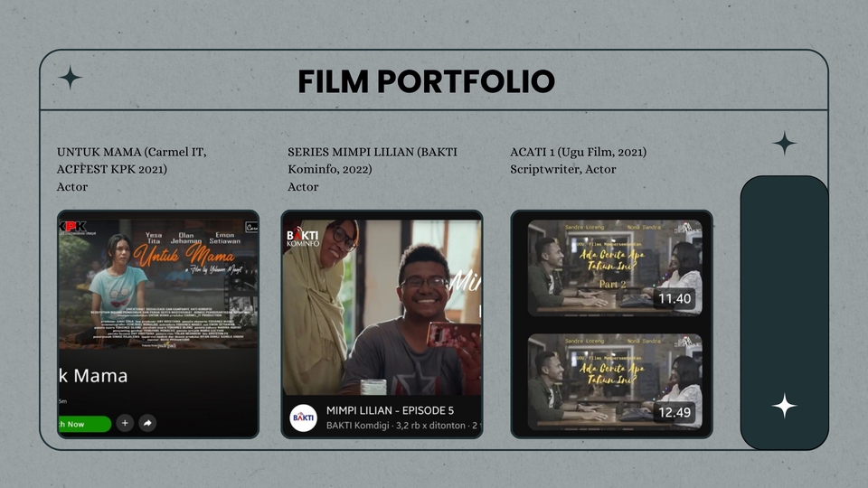The height and width of the screenshot is (488, 868).
Task: Click the 'Actor' label under Mimpi Lilian caption
Action: 303,187
